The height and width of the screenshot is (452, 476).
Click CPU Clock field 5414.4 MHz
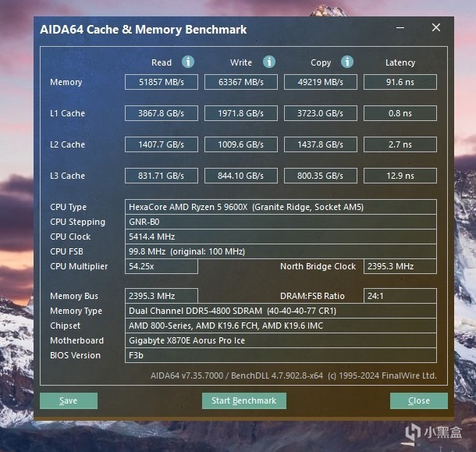pyautogui.click(x=281, y=237)
